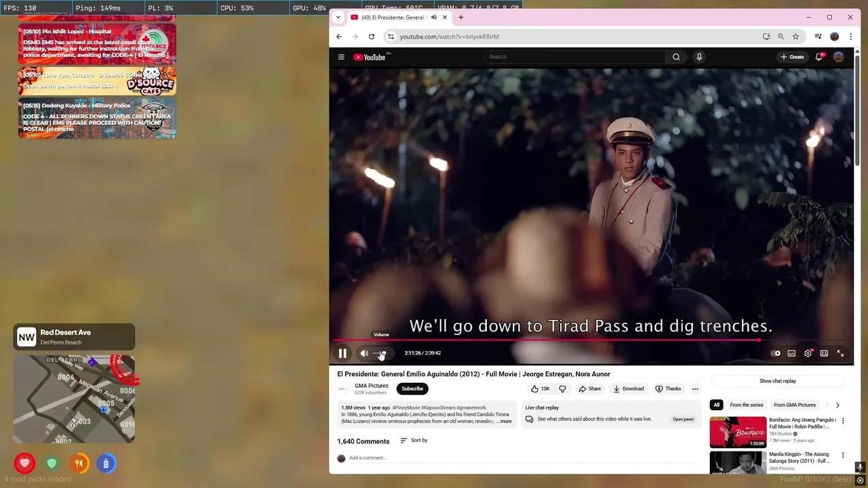Subscribe to GMA Pictures
This screenshot has width=868, height=488.
coord(412,388)
